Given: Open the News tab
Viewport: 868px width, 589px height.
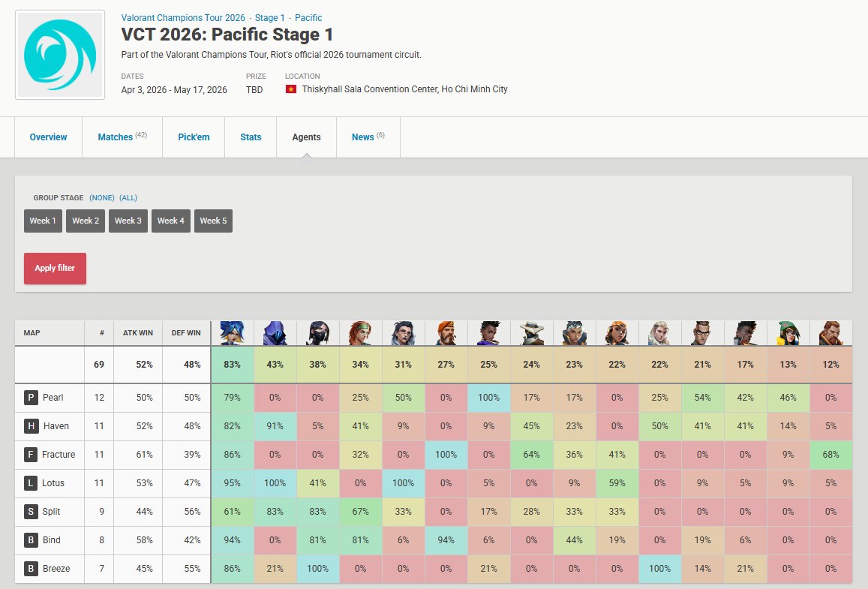Looking at the screenshot, I should click(368, 137).
